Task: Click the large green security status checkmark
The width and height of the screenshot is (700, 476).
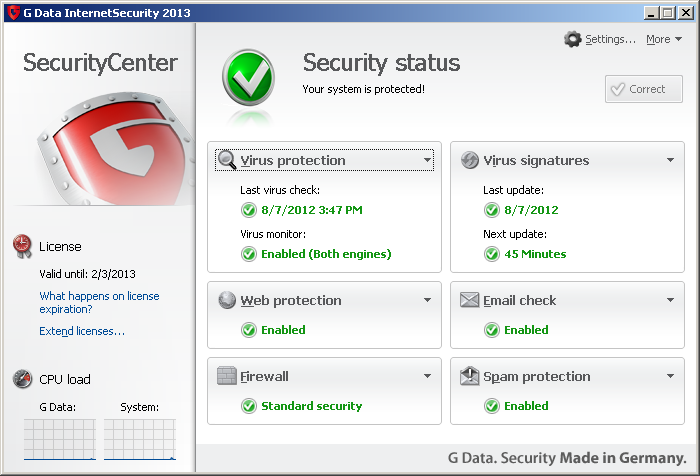Action: click(248, 77)
